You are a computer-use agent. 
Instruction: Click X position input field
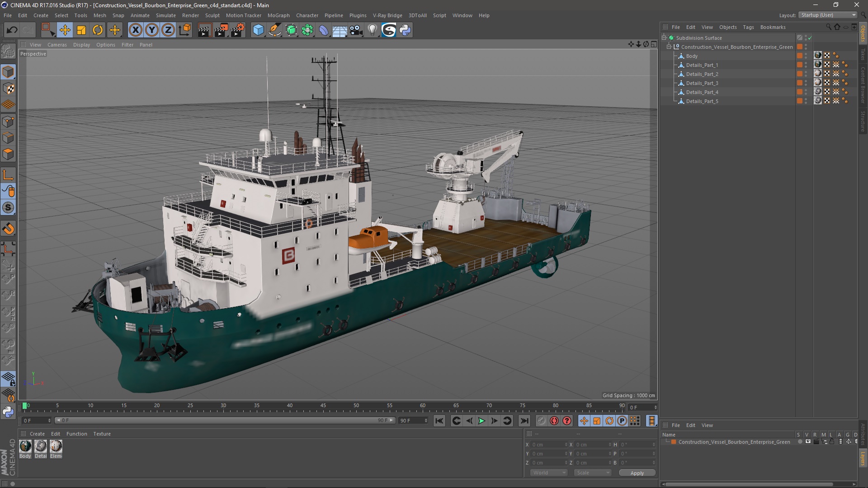coord(549,445)
